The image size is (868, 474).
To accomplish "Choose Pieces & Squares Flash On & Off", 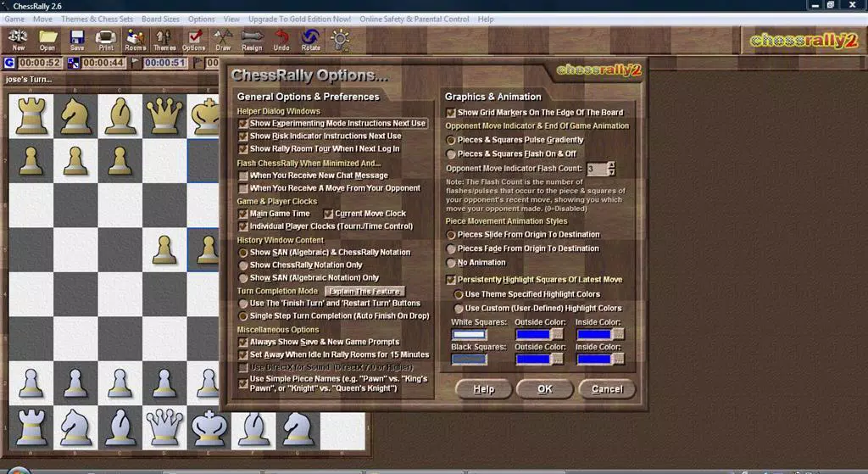I will (451, 154).
